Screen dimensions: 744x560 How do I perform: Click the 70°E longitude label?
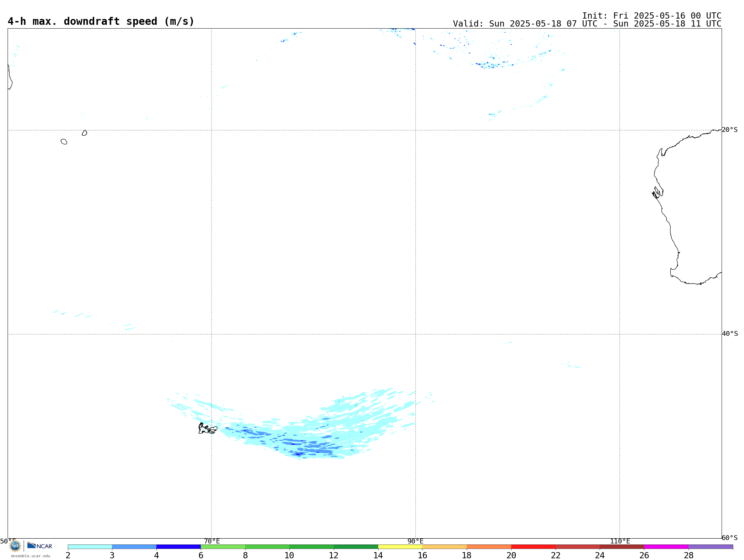coord(212,541)
